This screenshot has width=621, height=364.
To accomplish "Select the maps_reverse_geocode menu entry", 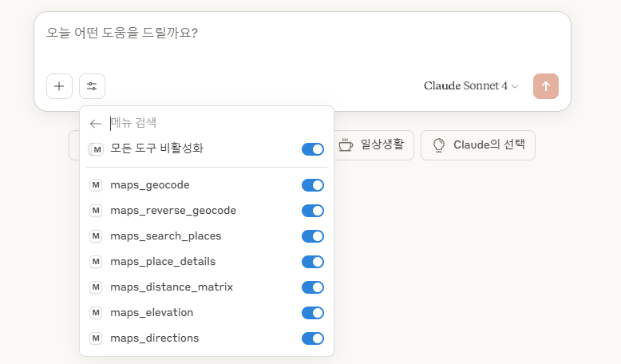I will [x=173, y=211].
